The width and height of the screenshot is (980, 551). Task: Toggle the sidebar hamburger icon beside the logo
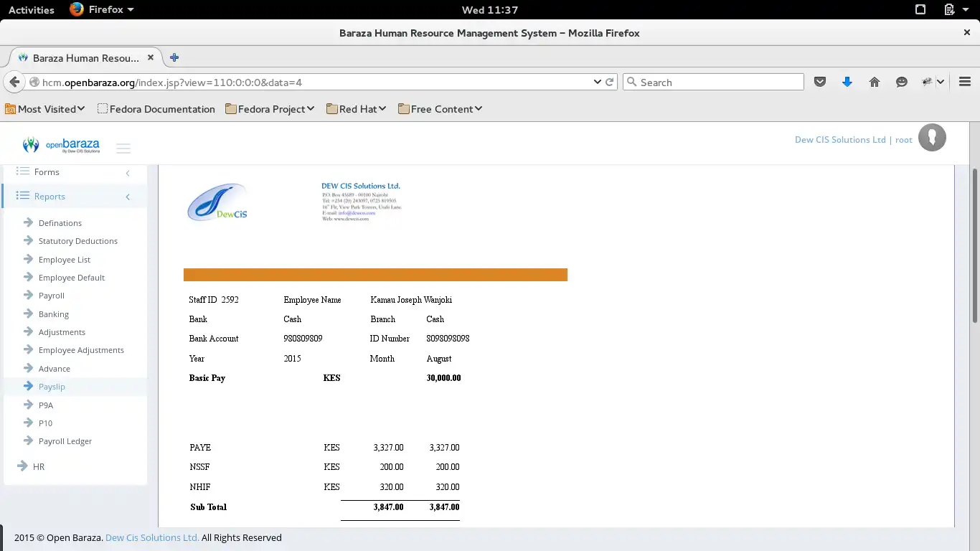pyautogui.click(x=123, y=148)
